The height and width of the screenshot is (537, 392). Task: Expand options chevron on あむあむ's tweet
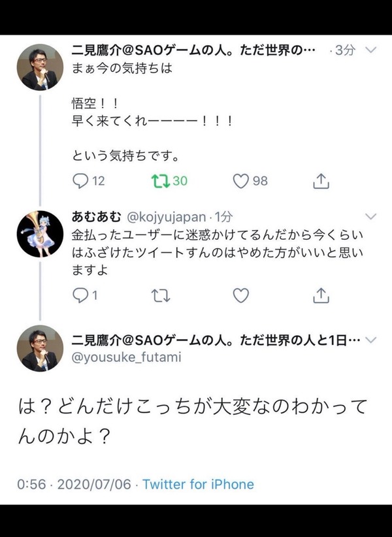pos(371,216)
